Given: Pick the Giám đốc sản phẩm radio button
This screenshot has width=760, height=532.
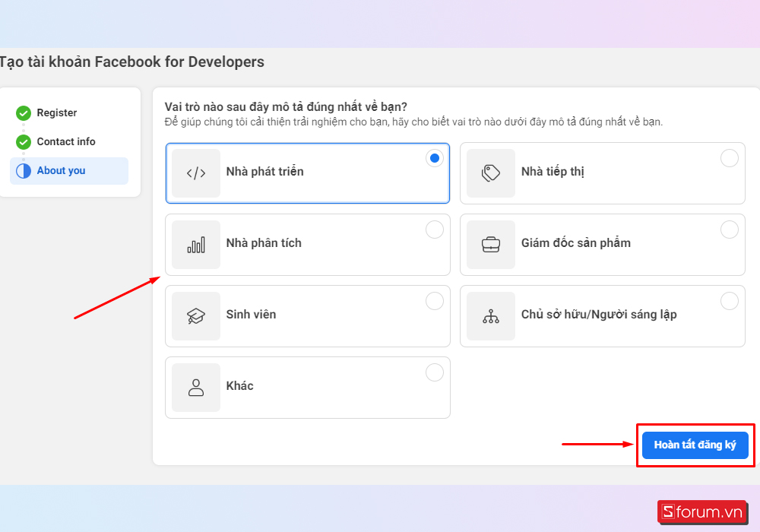Looking at the screenshot, I should coord(729,230).
